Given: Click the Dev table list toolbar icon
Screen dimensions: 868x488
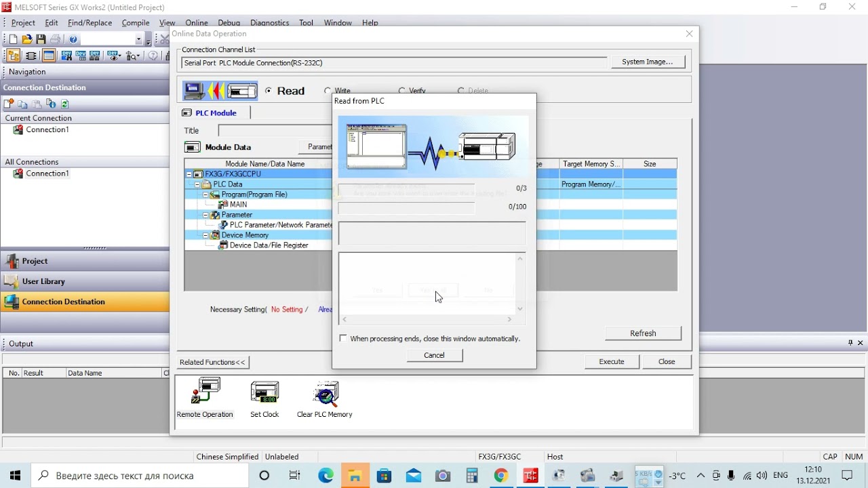Looking at the screenshot, I should point(81,56).
